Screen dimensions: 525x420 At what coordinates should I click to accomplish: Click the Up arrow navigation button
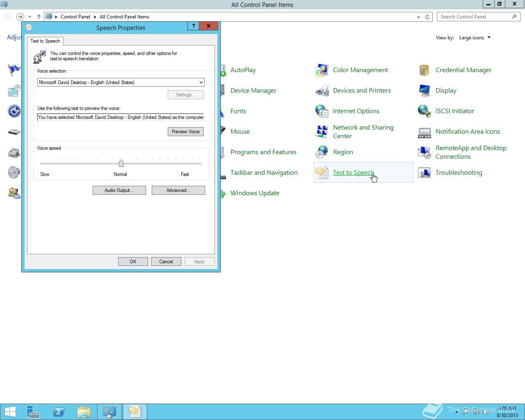click(x=39, y=17)
